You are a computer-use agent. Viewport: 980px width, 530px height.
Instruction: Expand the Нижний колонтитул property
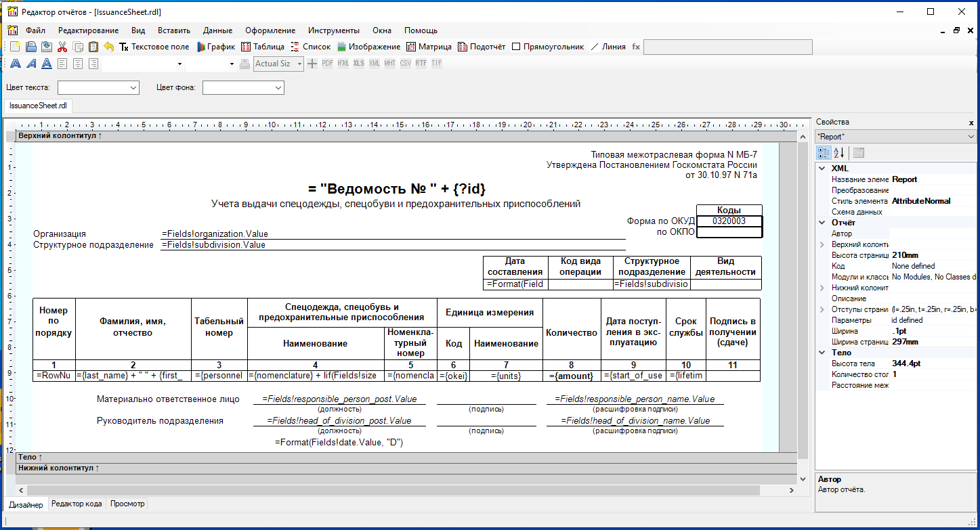(x=822, y=288)
